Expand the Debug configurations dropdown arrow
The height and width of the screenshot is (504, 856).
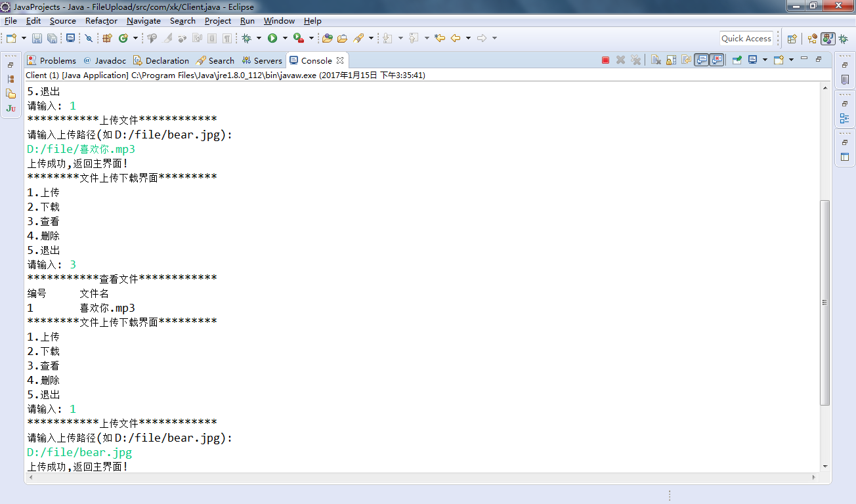coord(259,38)
